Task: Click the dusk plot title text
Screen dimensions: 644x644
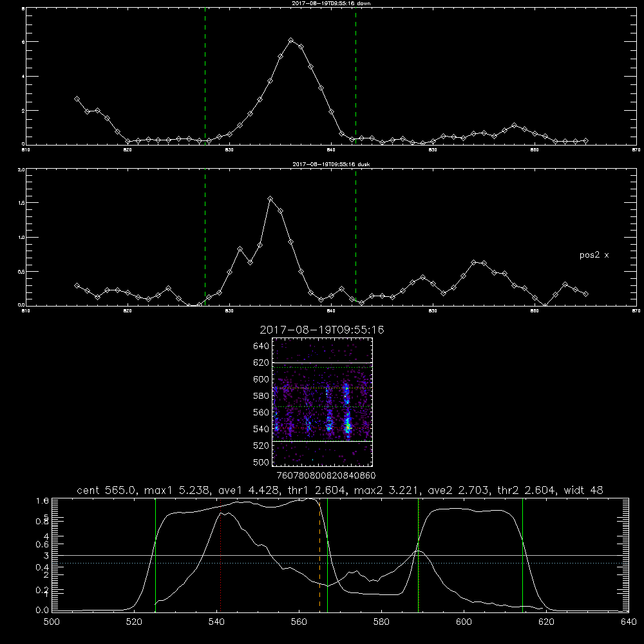Action: coord(331,164)
